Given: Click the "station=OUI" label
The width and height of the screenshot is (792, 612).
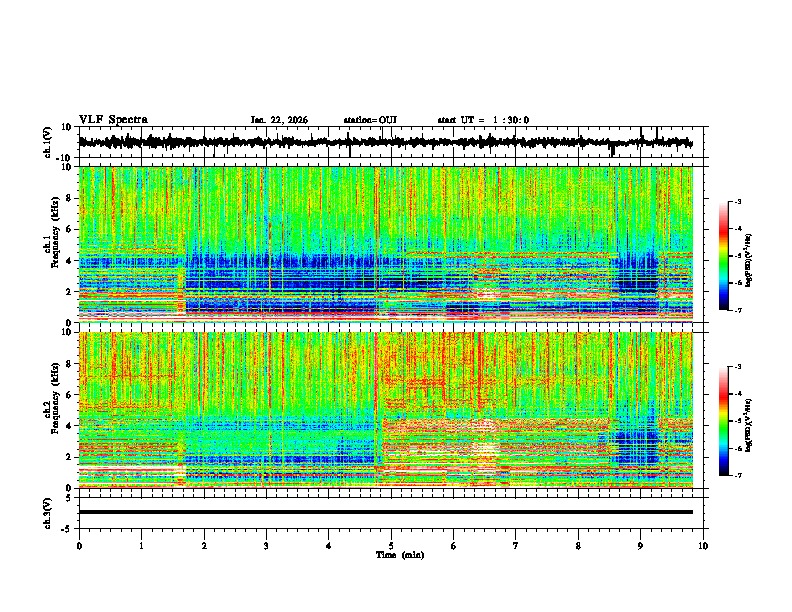Looking at the screenshot, I should pyautogui.click(x=370, y=120).
